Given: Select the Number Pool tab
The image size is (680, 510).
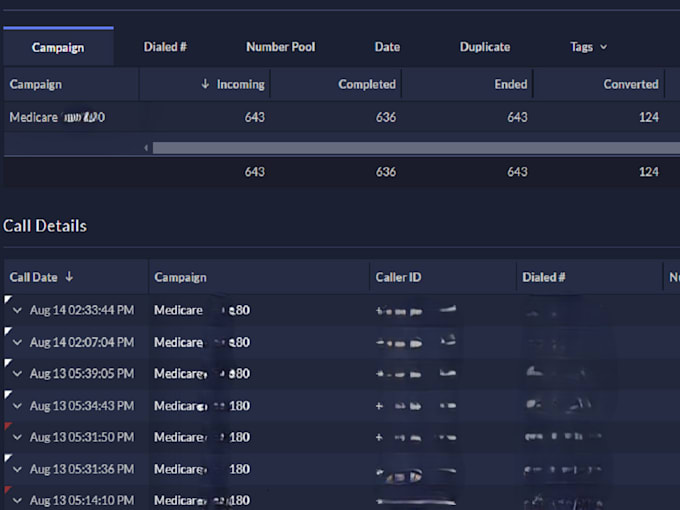Looking at the screenshot, I should tap(281, 47).
